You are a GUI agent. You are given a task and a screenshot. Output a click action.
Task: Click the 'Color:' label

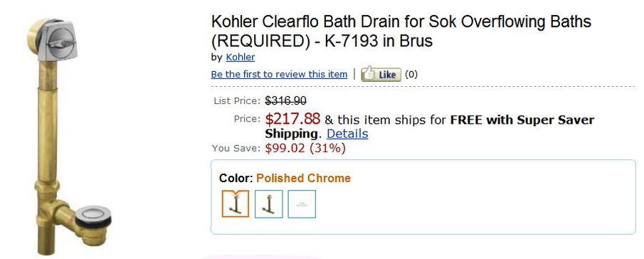tap(236, 178)
